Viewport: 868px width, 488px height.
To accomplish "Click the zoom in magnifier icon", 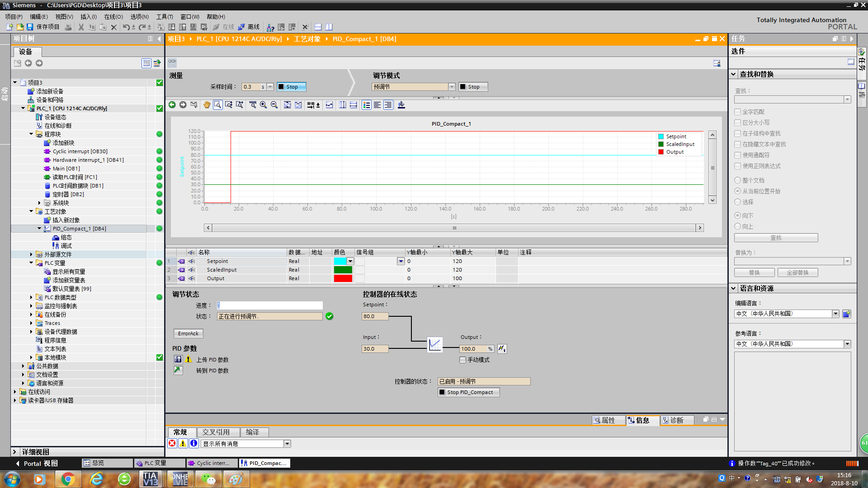I will [x=263, y=105].
